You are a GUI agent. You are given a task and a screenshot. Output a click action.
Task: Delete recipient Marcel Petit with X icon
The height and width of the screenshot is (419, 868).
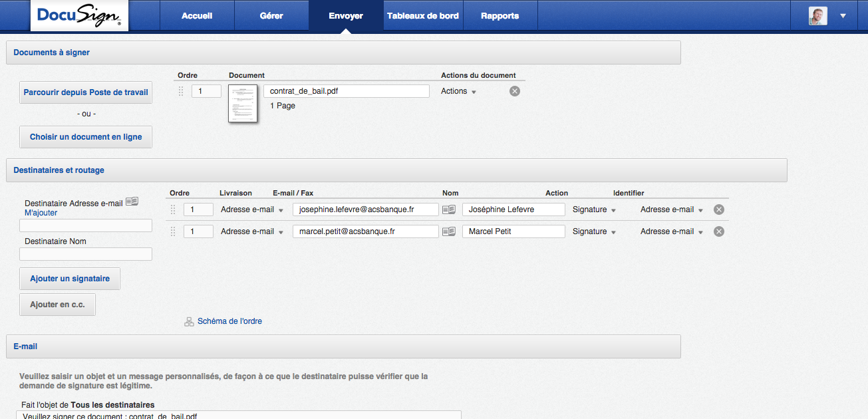click(x=719, y=231)
